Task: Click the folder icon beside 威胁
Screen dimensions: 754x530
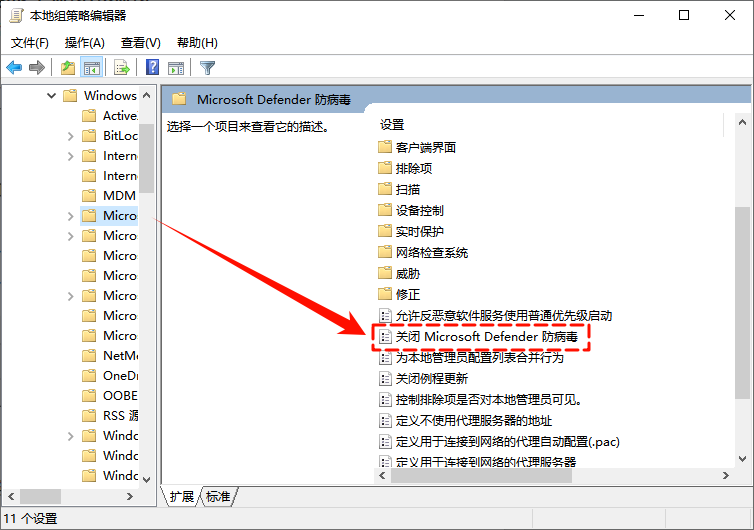Action: click(x=385, y=273)
